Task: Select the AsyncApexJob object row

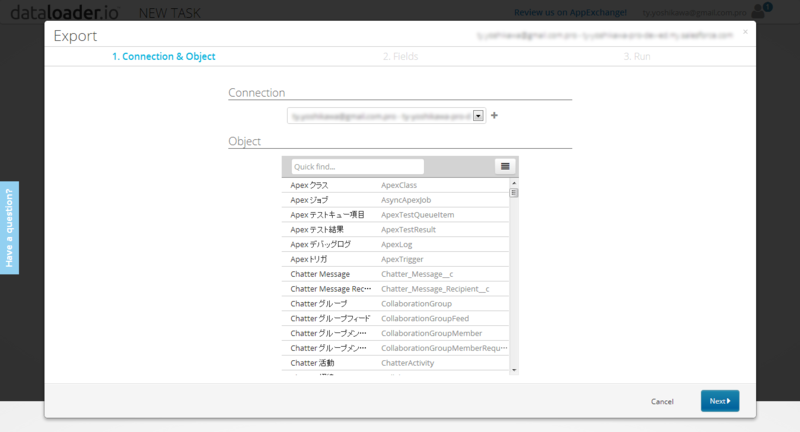Action: pyautogui.click(x=395, y=200)
